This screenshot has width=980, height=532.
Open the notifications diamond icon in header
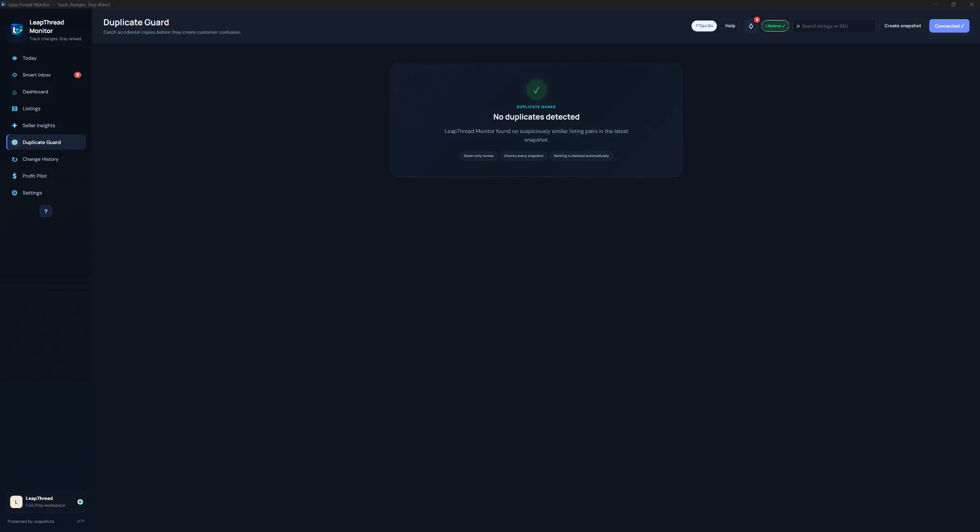coord(751,26)
